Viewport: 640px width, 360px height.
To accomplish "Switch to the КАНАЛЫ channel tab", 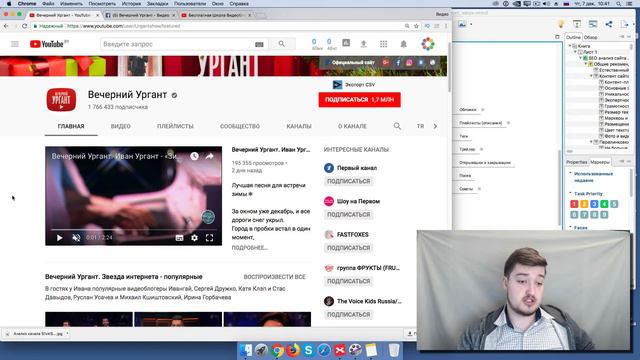I will [299, 126].
